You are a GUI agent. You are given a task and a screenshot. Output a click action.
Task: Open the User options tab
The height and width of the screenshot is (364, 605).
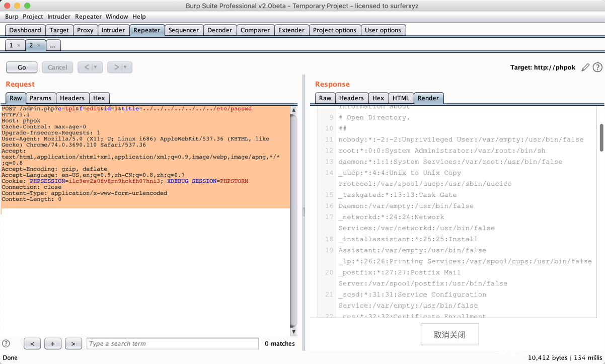point(383,30)
